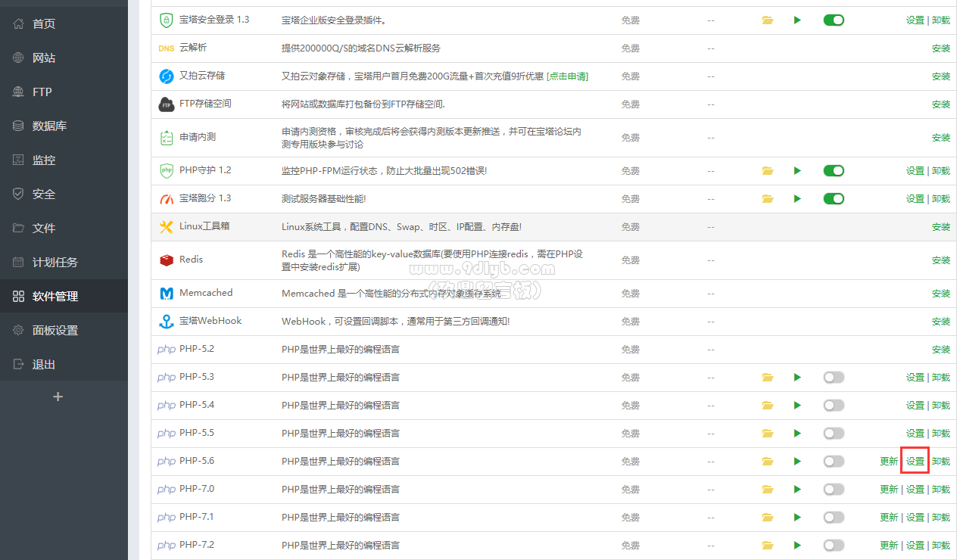Open folder icon for PHP守护 1.2
963x560 pixels.
click(x=768, y=171)
